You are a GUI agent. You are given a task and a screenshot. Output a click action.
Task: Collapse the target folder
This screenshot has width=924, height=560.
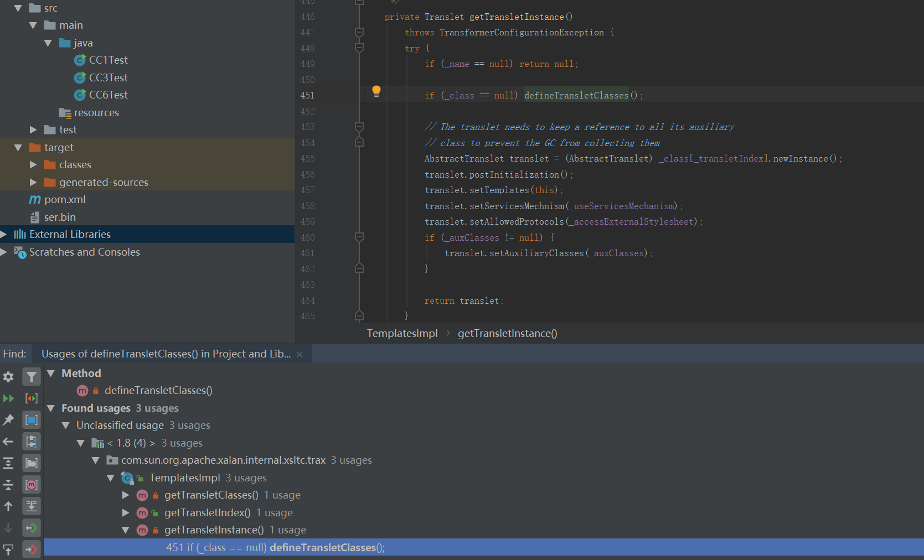pos(18,148)
